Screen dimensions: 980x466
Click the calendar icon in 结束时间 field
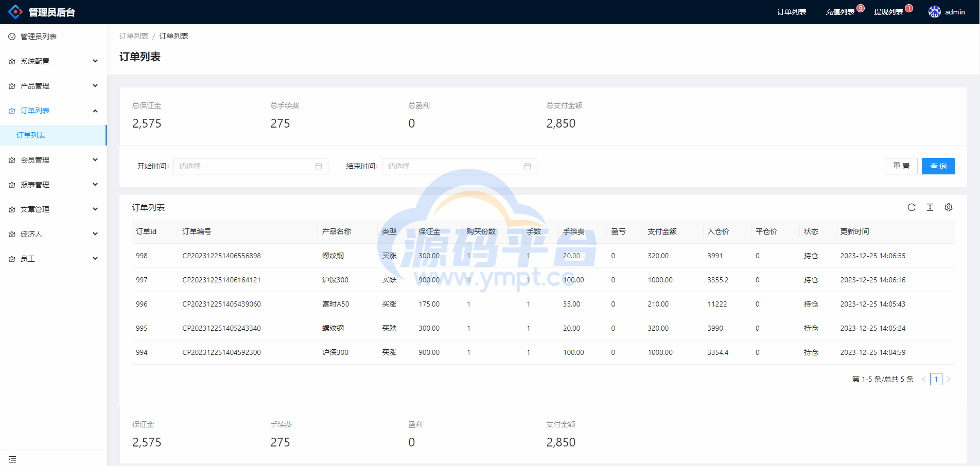point(528,166)
